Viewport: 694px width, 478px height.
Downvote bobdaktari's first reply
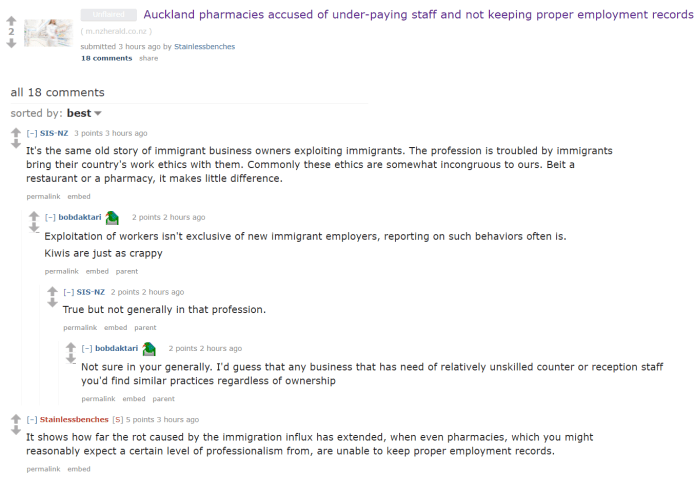(34, 228)
